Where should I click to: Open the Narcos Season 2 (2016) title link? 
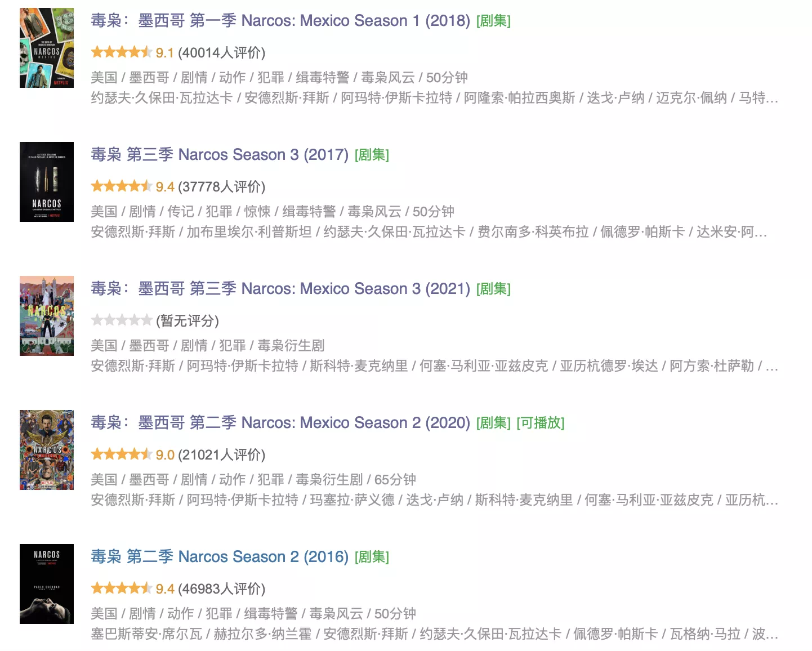click(x=220, y=557)
